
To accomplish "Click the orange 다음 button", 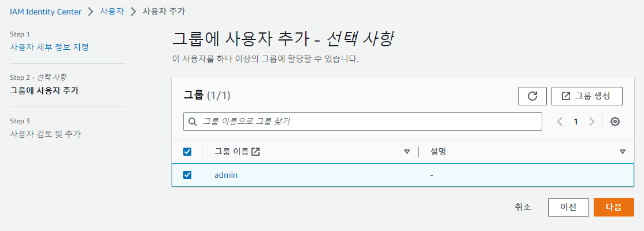I will (613, 207).
